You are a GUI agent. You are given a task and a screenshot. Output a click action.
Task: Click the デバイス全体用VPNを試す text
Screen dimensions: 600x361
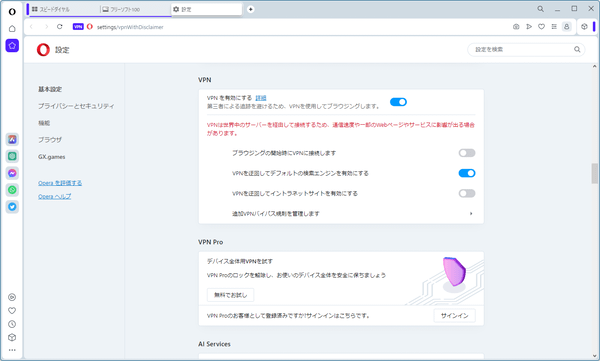(x=240, y=261)
